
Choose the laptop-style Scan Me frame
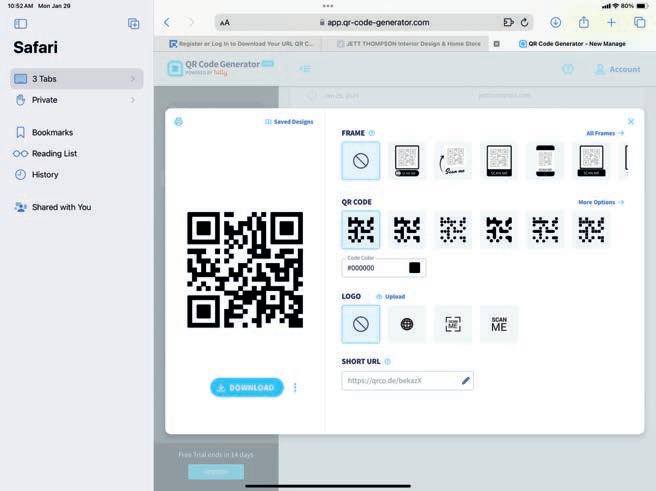[591, 161]
